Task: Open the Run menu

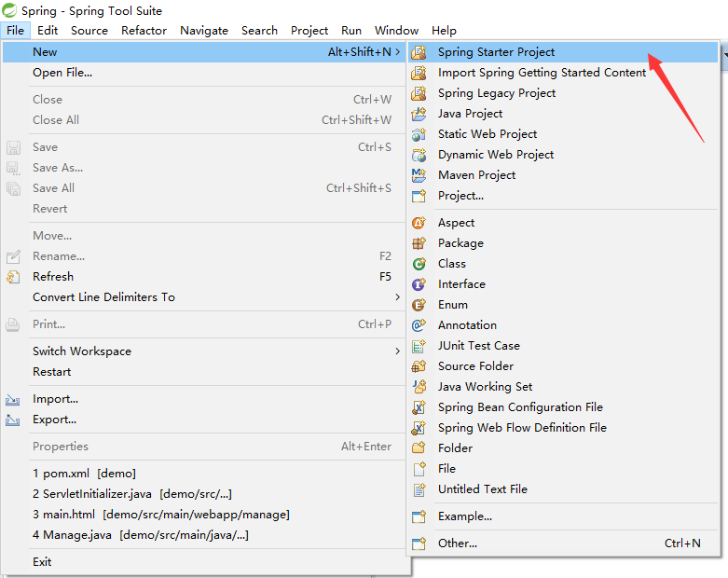Action: click(x=351, y=31)
